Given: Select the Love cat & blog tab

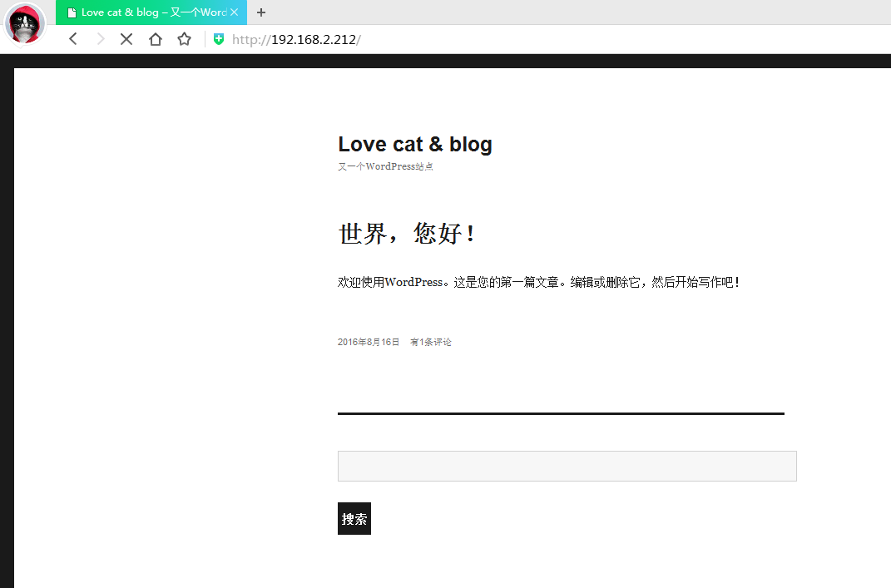Looking at the screenshot, I should click(x=151, y=12).
